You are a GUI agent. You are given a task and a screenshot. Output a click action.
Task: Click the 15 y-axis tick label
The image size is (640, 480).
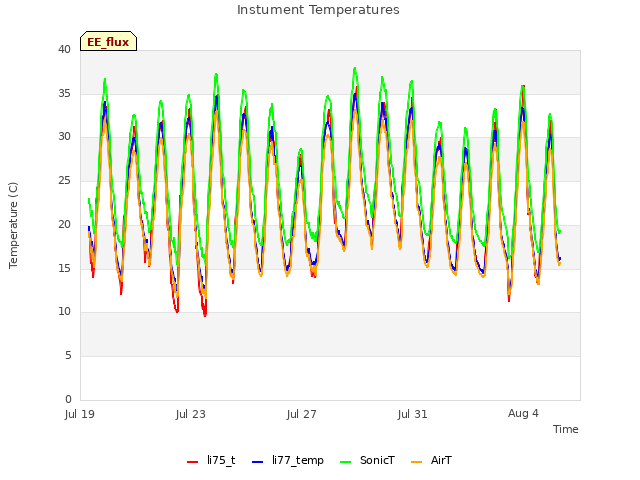point(64,268)
